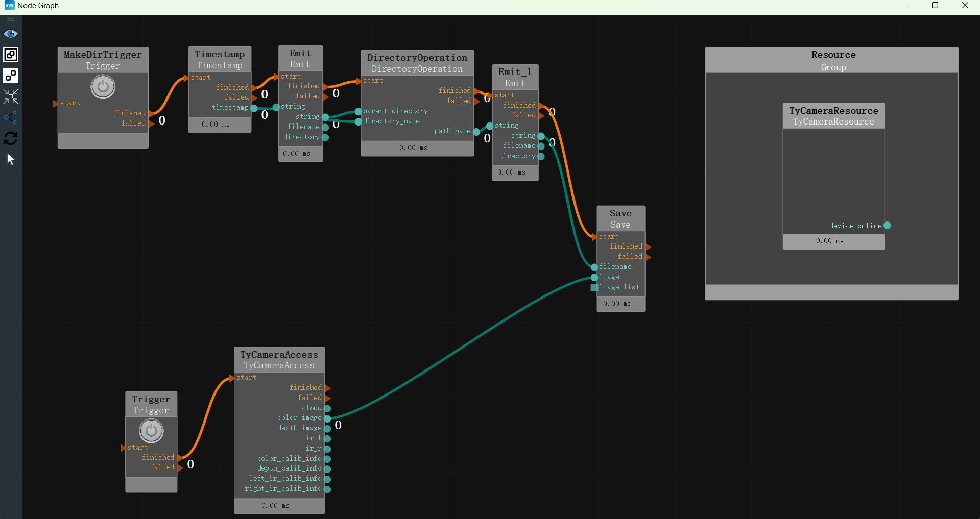
Task: Click the ir_r output port
Action: pos(327,449)
